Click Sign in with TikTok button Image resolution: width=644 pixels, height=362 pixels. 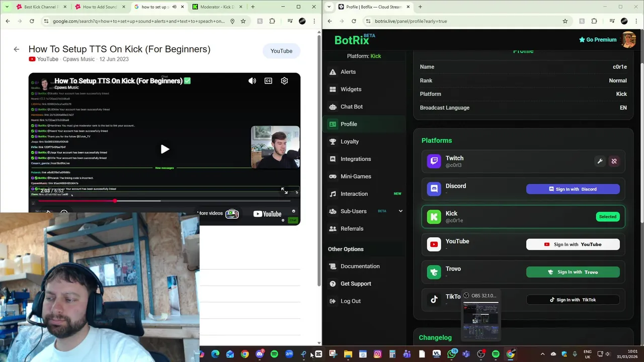coord(573,300)
